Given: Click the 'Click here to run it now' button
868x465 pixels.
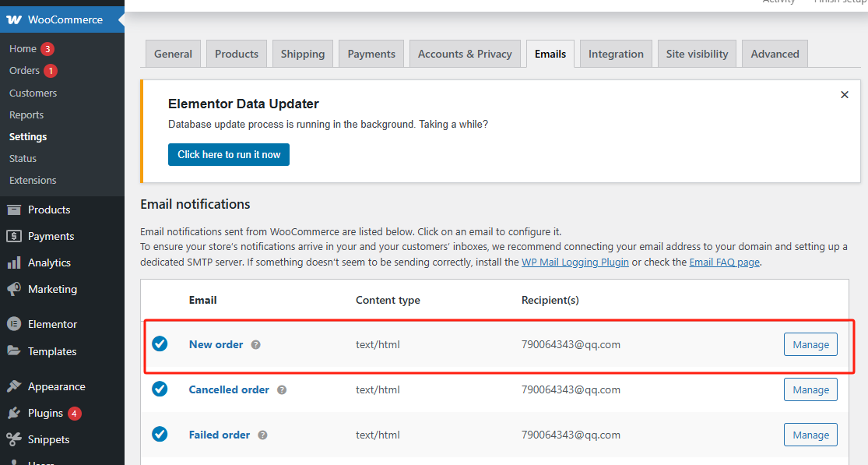Looking at the screenshot, I should [x=229, y=154].
